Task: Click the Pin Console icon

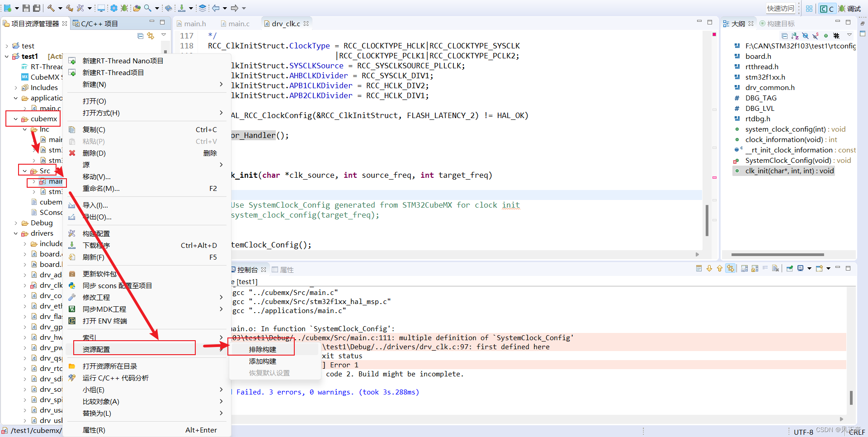Action: 790,268
